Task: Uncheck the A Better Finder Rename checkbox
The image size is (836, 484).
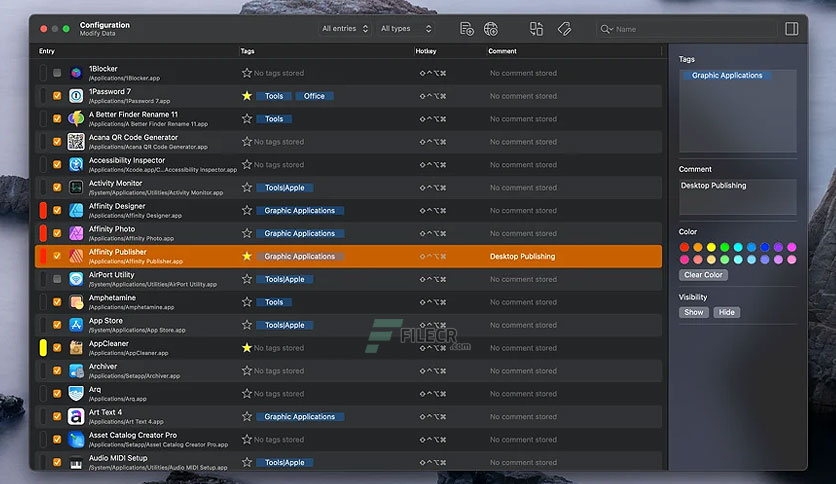Action: pos(57,119)
